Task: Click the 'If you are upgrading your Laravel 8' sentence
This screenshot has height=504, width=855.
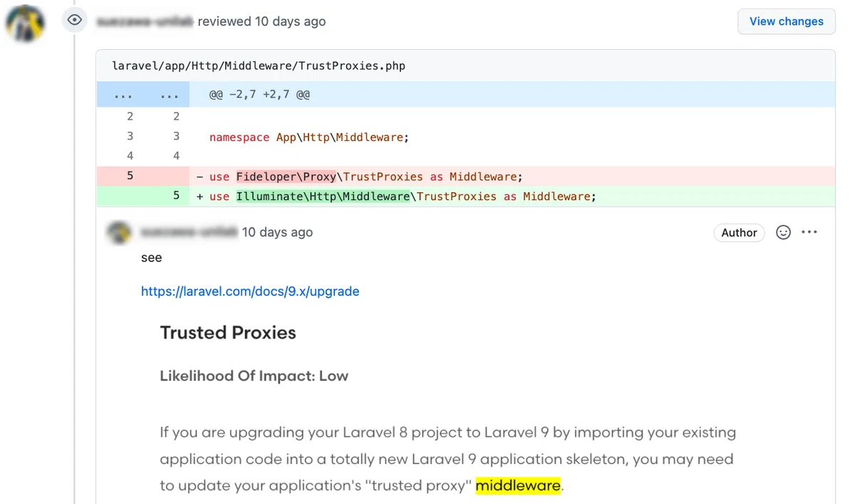Action: coord(448,458)
